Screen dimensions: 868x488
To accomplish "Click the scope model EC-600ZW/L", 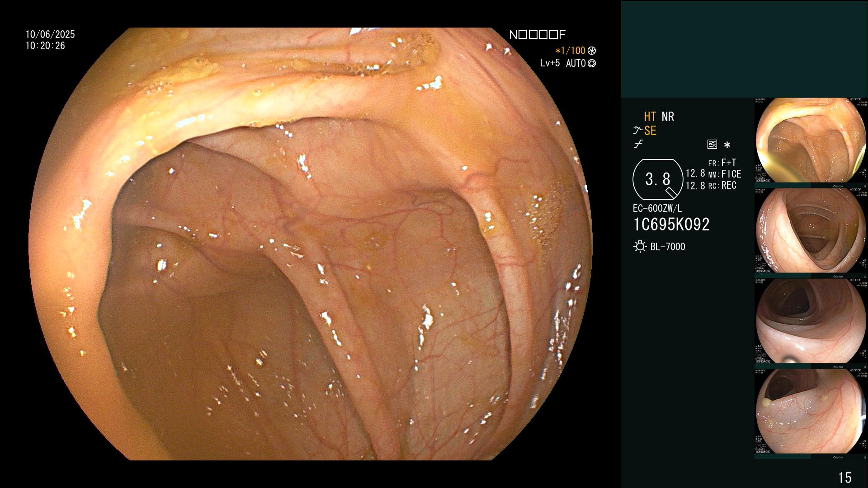I will tap(658, 208).
